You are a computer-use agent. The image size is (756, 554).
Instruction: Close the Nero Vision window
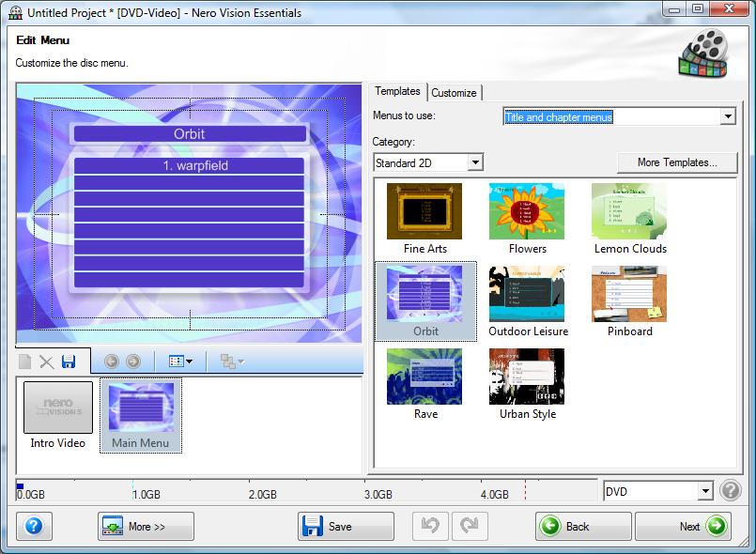click(730, 8)
